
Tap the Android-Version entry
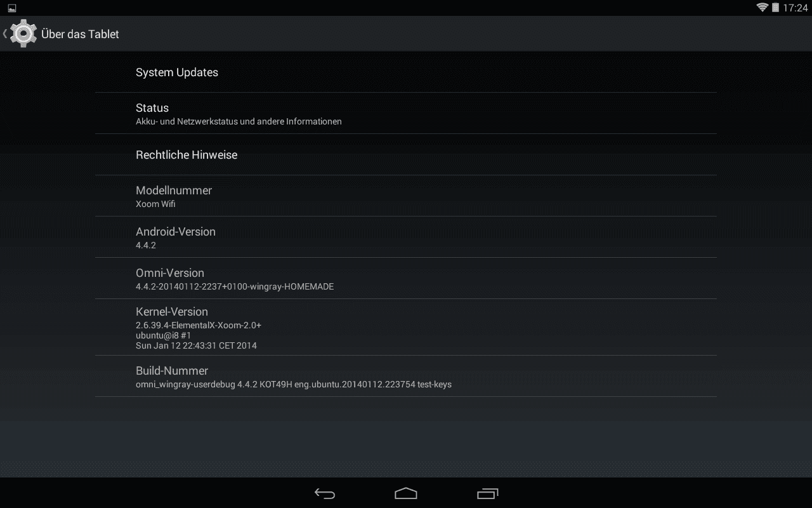click(406, 237)
